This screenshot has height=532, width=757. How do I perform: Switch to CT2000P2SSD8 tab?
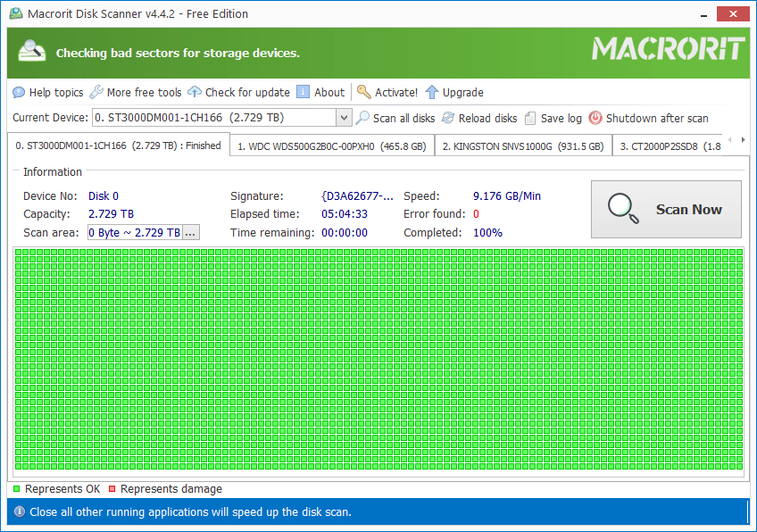[668, 146]
